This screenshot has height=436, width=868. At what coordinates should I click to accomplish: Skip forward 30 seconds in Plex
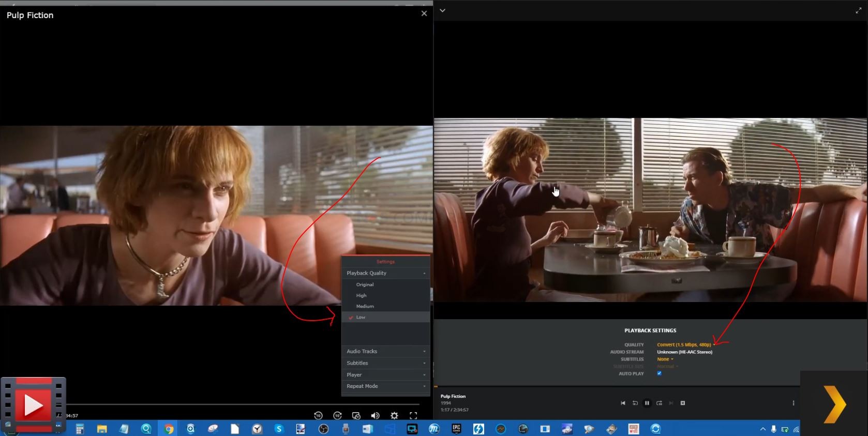659,403
